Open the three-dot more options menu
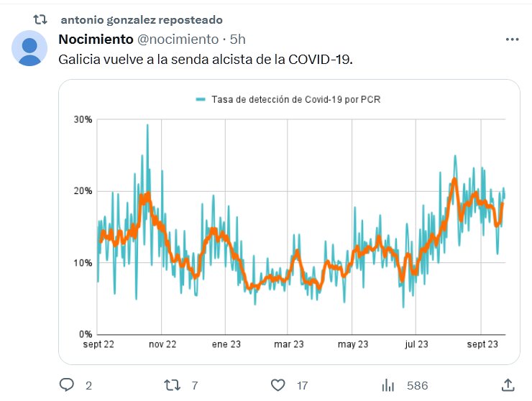 512,40
